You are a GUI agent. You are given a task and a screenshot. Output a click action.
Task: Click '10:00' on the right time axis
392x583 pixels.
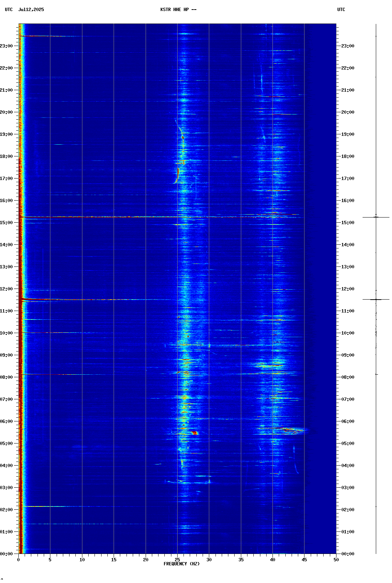pyautogui.click(x=348, y=333)
